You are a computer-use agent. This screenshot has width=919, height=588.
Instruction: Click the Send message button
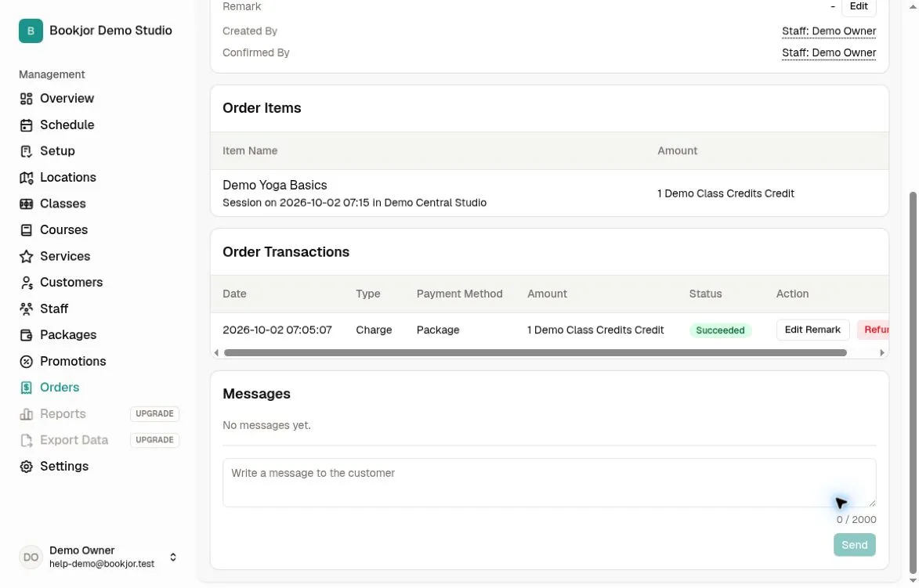[x=854, y=545]
